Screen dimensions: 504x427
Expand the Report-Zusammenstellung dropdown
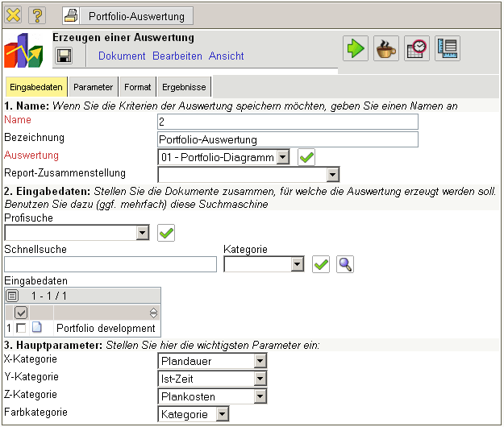click(333, 175)
